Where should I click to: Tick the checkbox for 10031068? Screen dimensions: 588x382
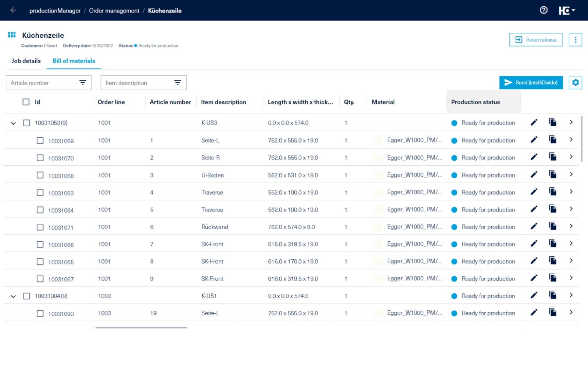(40, 175)
